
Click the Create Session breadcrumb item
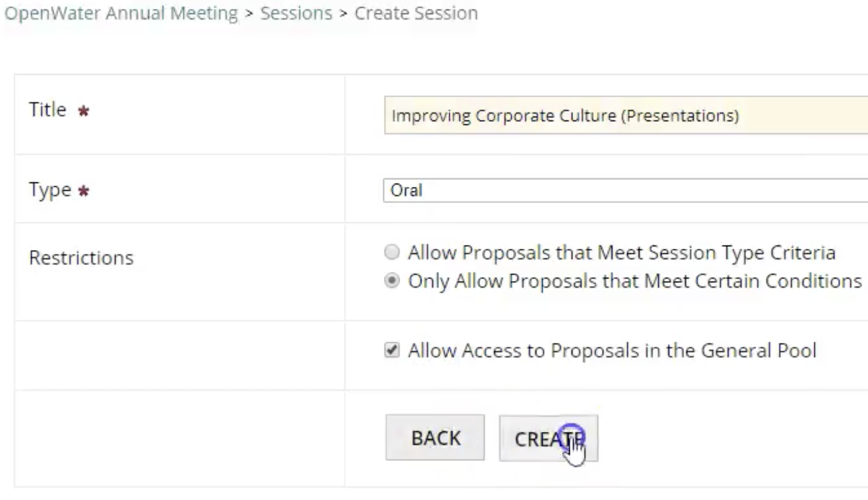click(x=415, y=13)
